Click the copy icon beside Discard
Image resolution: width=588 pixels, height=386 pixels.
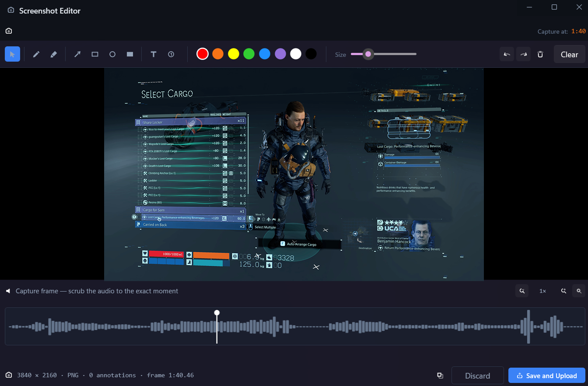coord(440,376)
